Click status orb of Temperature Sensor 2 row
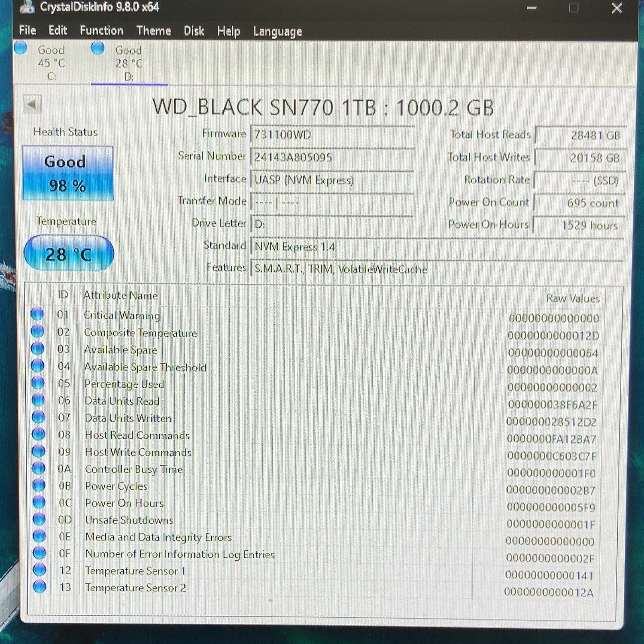644x644 pixels. tap(39, 586)
